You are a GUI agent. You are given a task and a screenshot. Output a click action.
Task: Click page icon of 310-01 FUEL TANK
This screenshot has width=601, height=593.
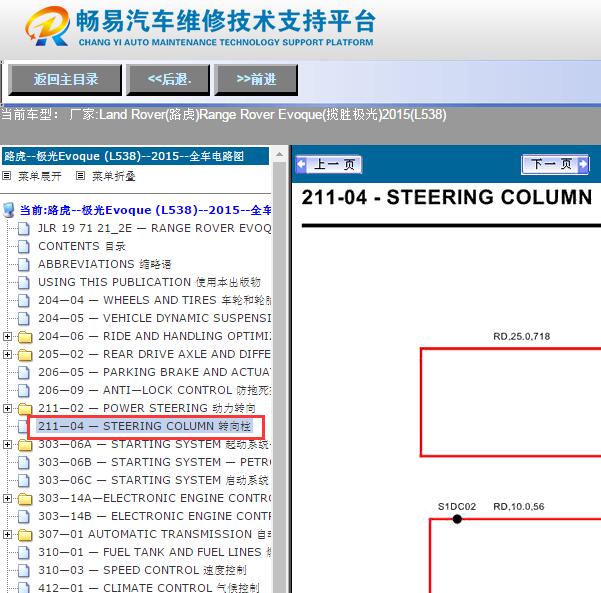click(x=24, y=553)
